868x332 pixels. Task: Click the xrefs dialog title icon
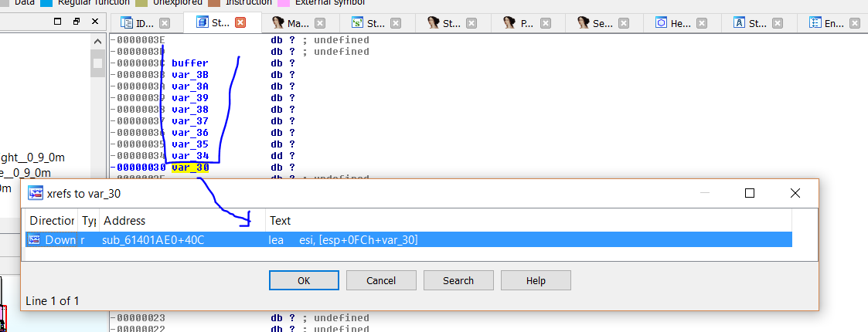(x=36, y=194)
